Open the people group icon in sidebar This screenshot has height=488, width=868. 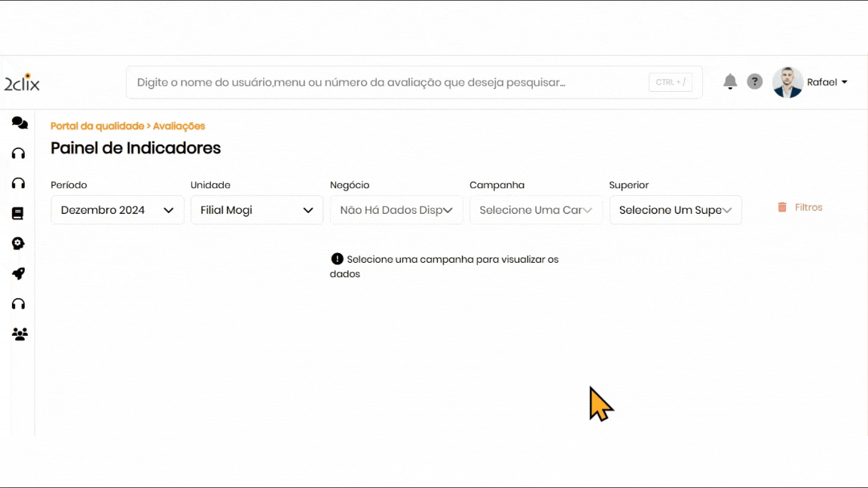pyautogui.click(x=20, y=334)
